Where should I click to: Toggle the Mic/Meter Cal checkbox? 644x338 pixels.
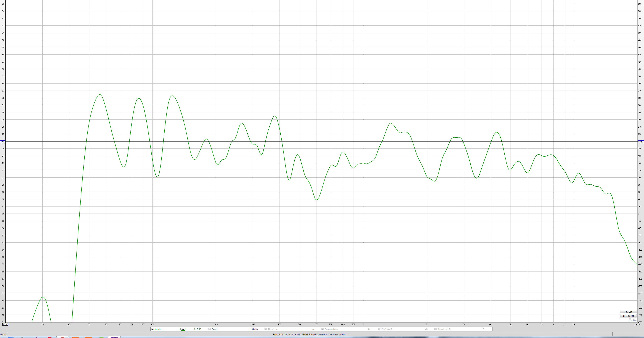(x=379, y=329)
